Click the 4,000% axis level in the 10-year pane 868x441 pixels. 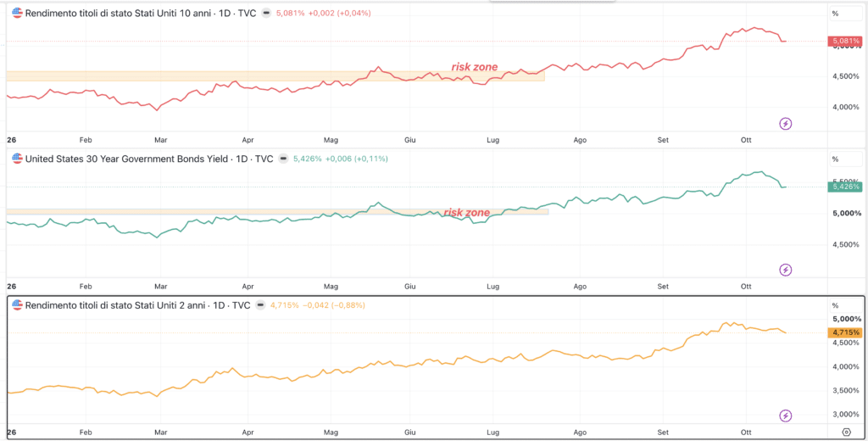tap(847, 107)
